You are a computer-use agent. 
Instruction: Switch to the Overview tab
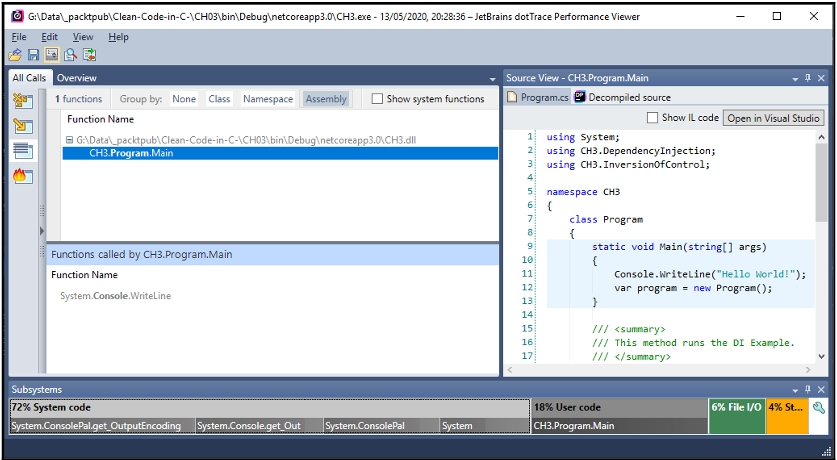(76, 78)
